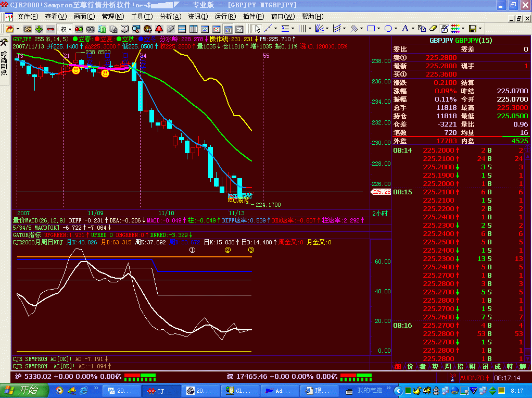Screen dimensions: 532x398
Task: Open the 工具(T) menu
Action: pyautogui.click(x=142, y=17)
